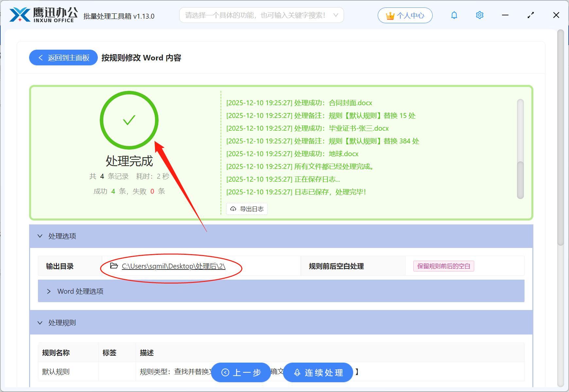Click the crown icon on 个人中心

pos(390,15)
